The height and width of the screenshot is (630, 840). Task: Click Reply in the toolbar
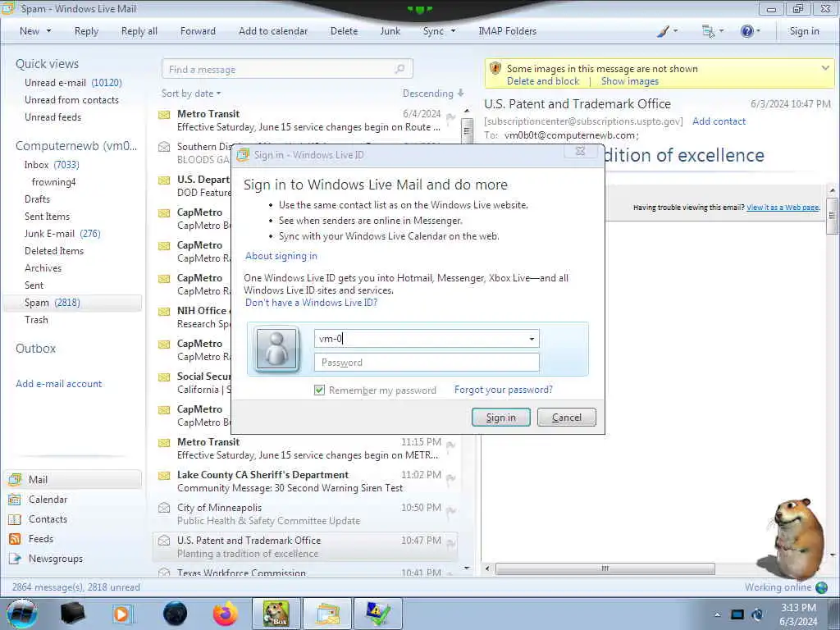tap(86, 31)
